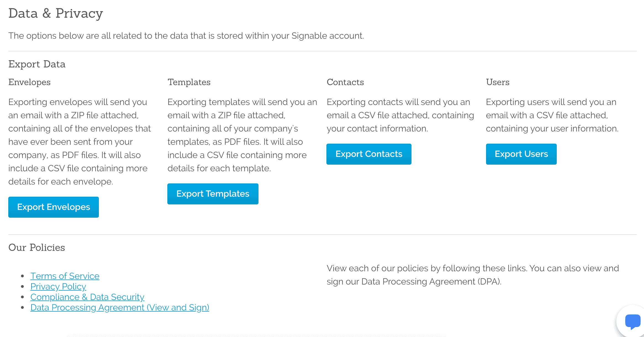Open Compliance & Data Security page
This screenshot has width=644, height=337.
[87, 297]
